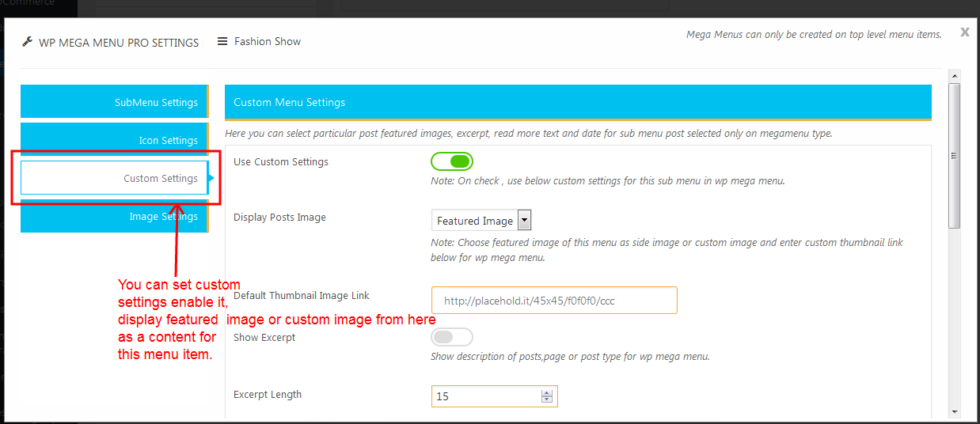Click the wrench icon beside WP Mega Menu Pro Settings
Image resolution: width=980 pixels, height=424 pixels.
click(27, 42)
